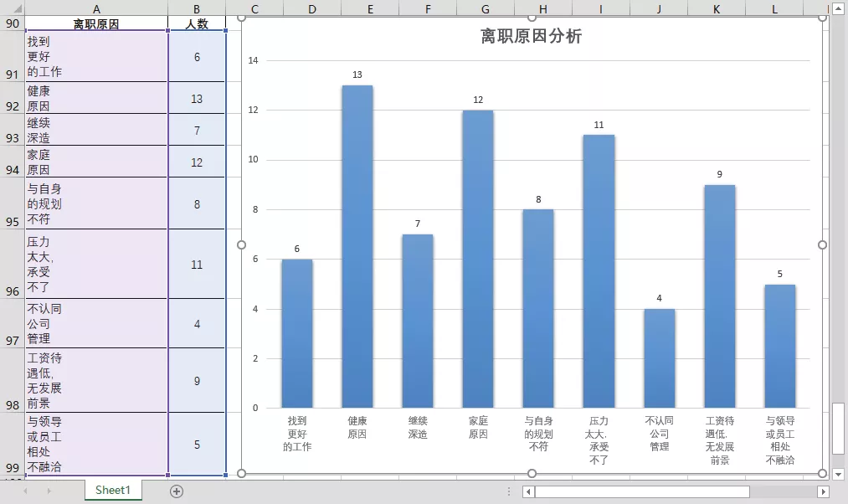Screen dimensions: 848x504
Task: Click the chart's right middle resize handle
Action: (x=823, y=245)
